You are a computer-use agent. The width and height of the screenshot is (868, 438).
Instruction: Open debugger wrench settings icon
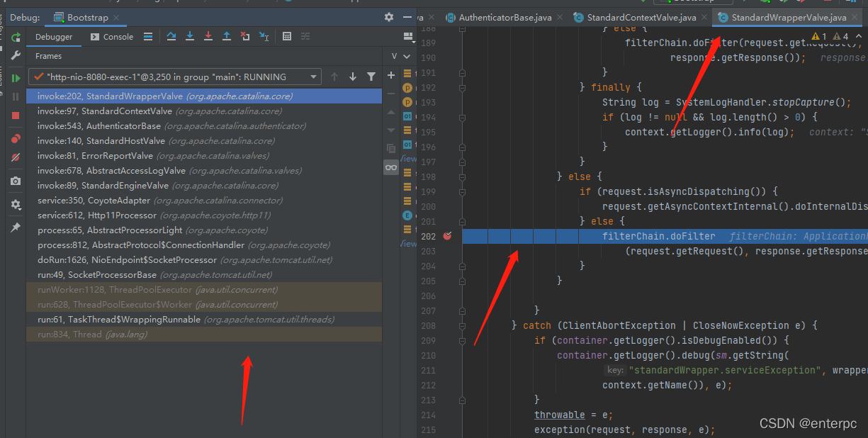(x=15, y=55)
